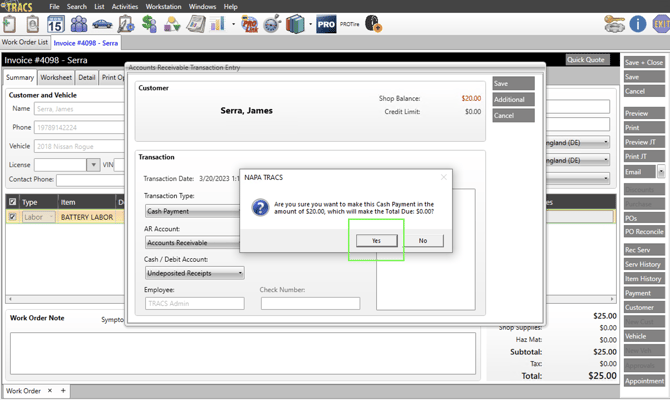The height and width of the screenshot is (400, 670).
Task: Open the blue information icon
Action: click(638, 24)
